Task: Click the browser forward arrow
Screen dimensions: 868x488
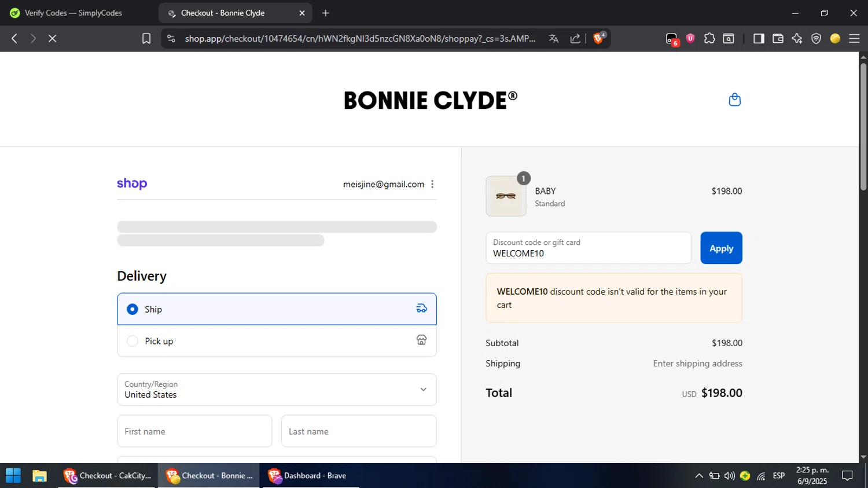Action: click(x=33, y=38)
